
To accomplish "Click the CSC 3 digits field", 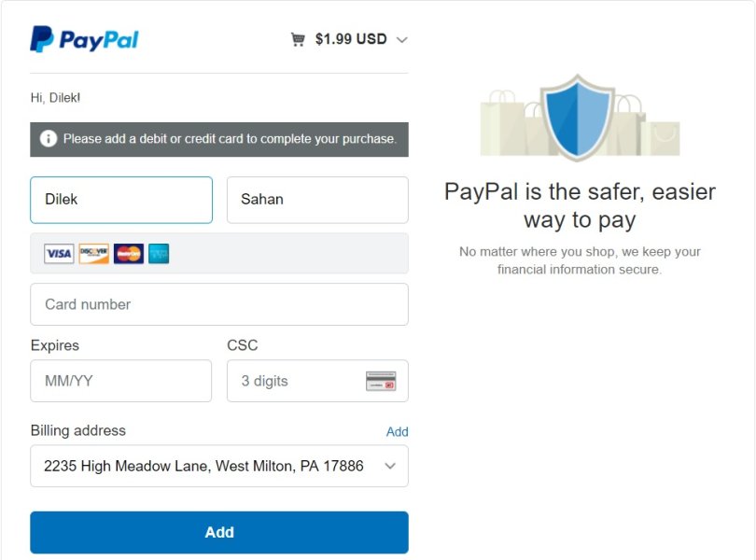I will [294, 381].
